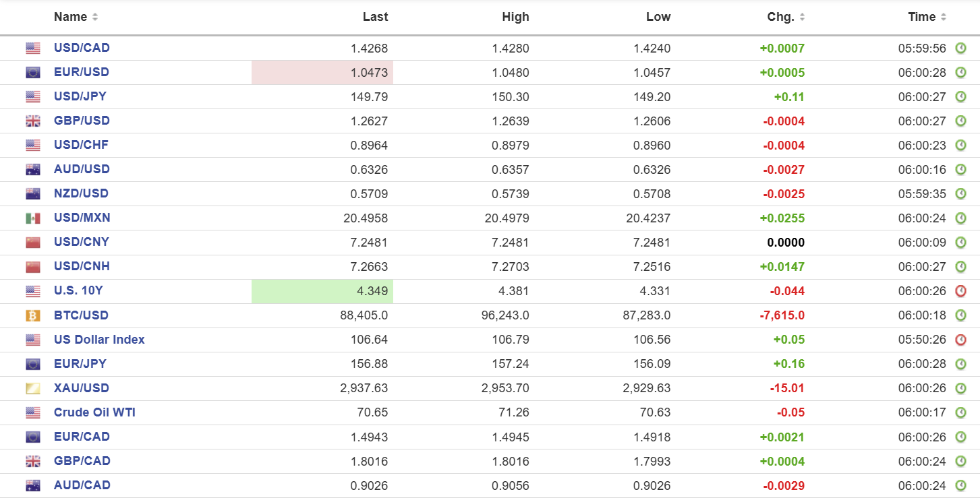
Task: Click the red clock icon in U.S. 10Y row
Action: point(961,291)
